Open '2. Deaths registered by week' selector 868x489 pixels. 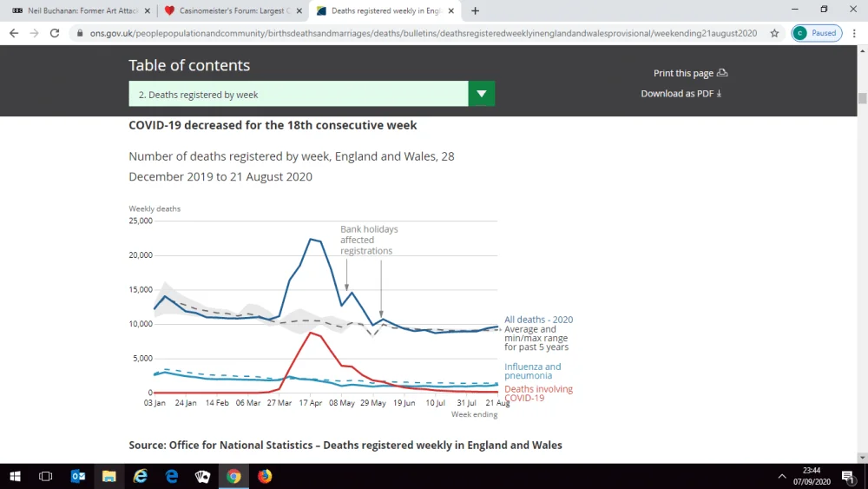(299, 94)
